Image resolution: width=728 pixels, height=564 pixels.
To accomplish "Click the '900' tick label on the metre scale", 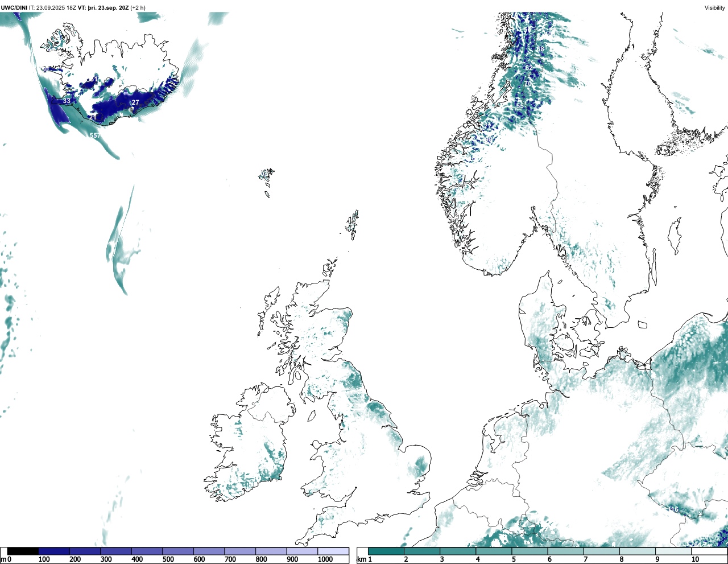I will tap(292, 559).
